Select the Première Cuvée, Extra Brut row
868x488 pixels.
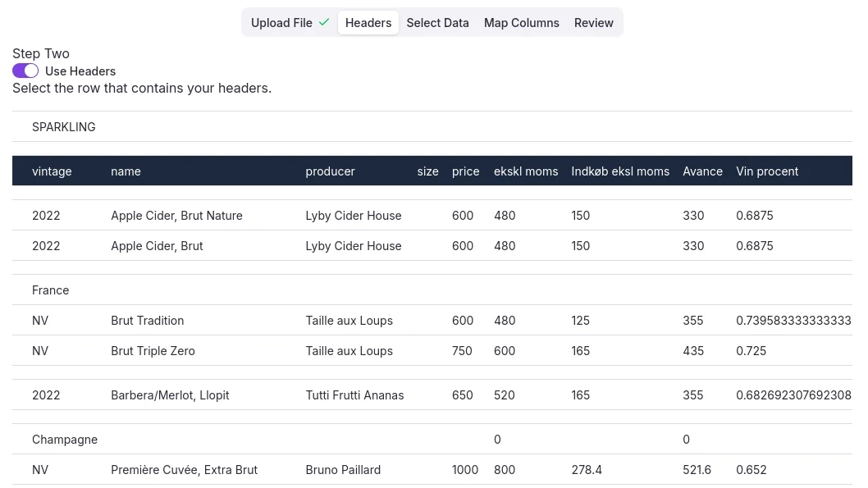432,469
